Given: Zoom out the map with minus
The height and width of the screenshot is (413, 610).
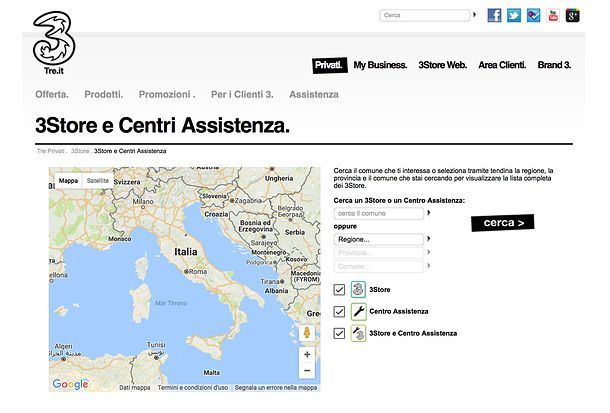Looking at the screenshot, I should 307,371.
